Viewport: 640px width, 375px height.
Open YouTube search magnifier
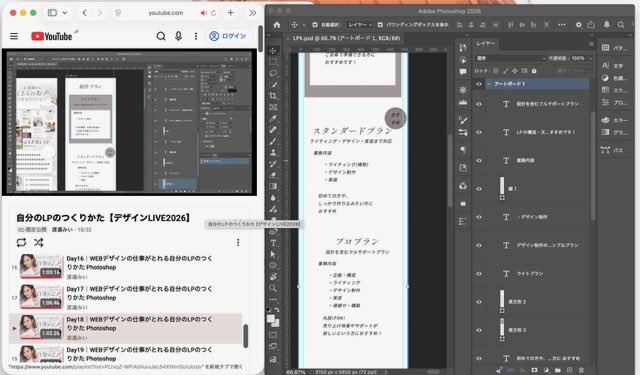[161, 36]
